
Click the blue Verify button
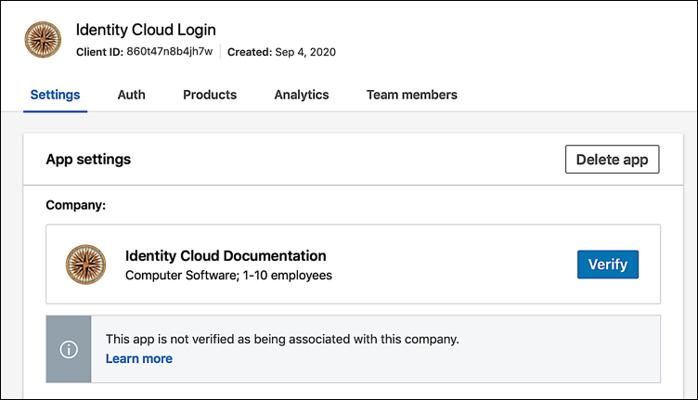pos(607,264)
